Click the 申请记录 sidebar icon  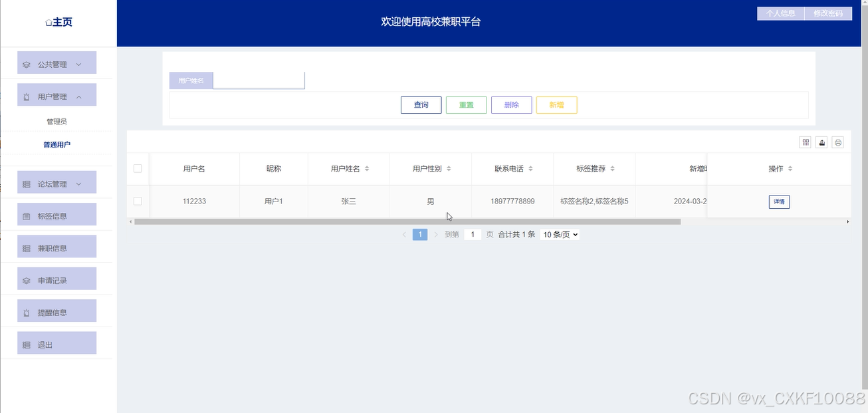(27, 281)
